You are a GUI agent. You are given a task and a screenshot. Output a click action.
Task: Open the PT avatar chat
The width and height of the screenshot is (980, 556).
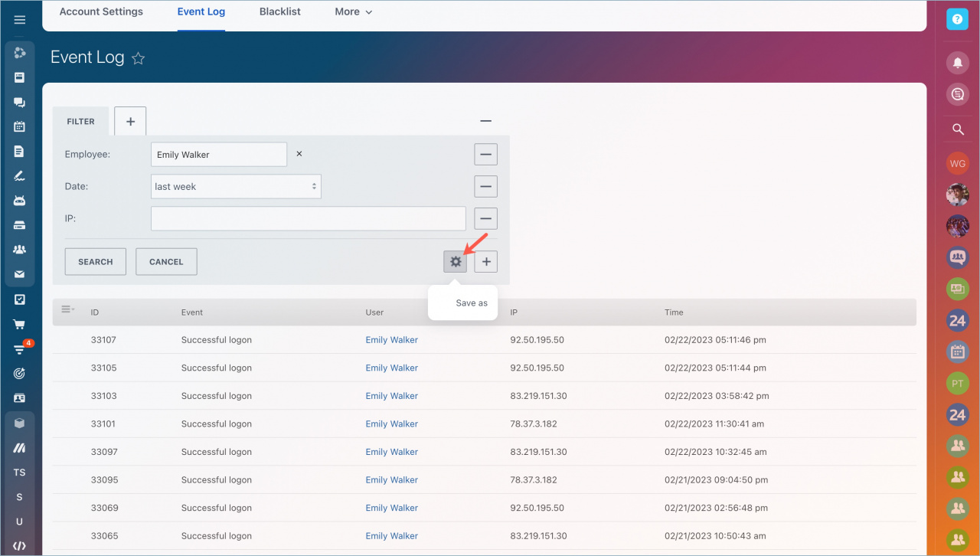(x=957, y=383)
